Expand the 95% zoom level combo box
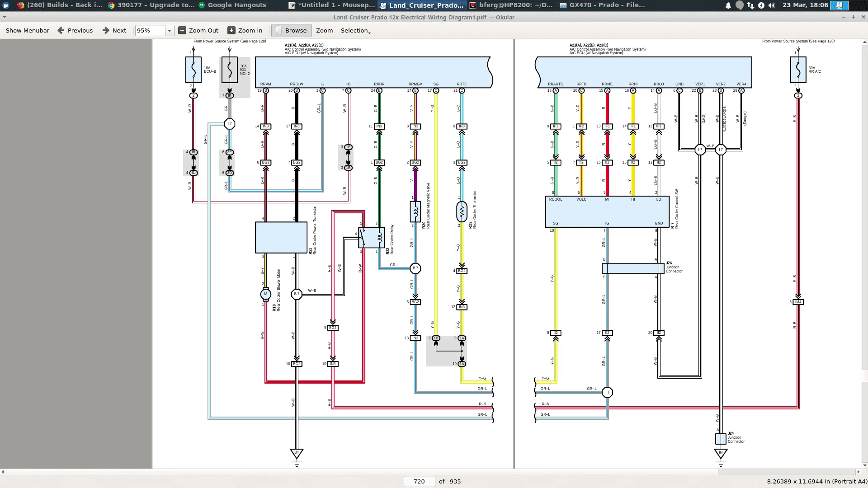The height and width of the screenshot is (488, 868). pyautogui.click(x=170, y=30)
